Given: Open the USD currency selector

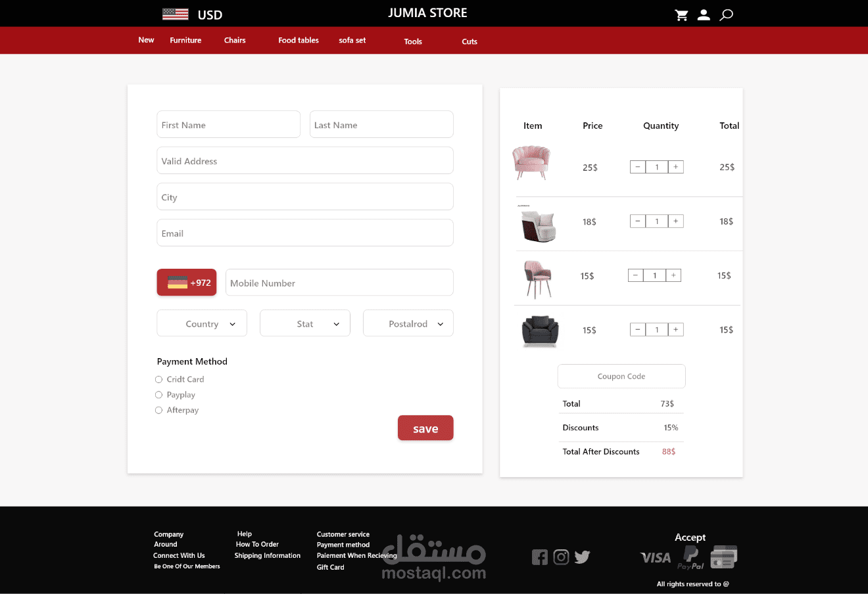Looking at the screenshot, I should [210, 15].
